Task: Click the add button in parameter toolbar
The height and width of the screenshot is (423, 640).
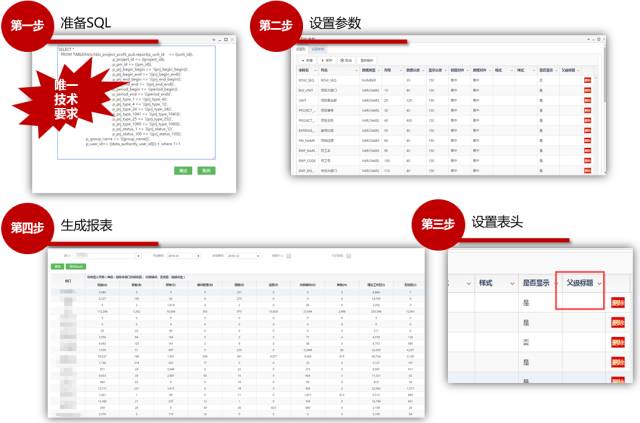Action: coord(305,59)
